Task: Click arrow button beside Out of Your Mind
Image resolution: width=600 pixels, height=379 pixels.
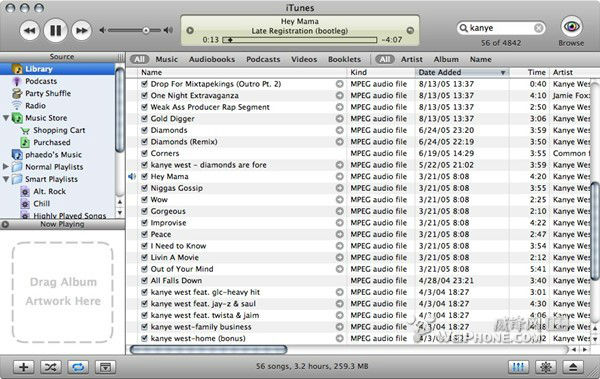Action: click(x=339, y=269)
